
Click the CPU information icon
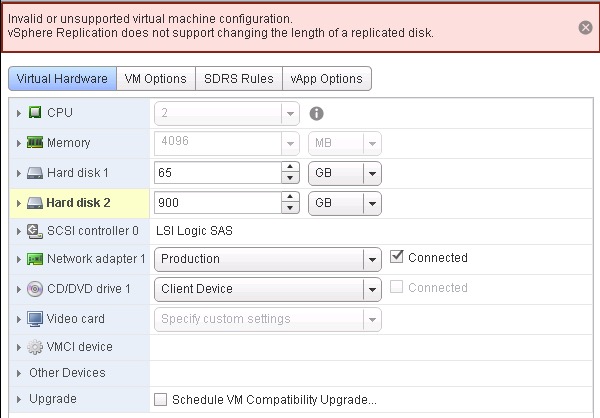tap(316, 113)
